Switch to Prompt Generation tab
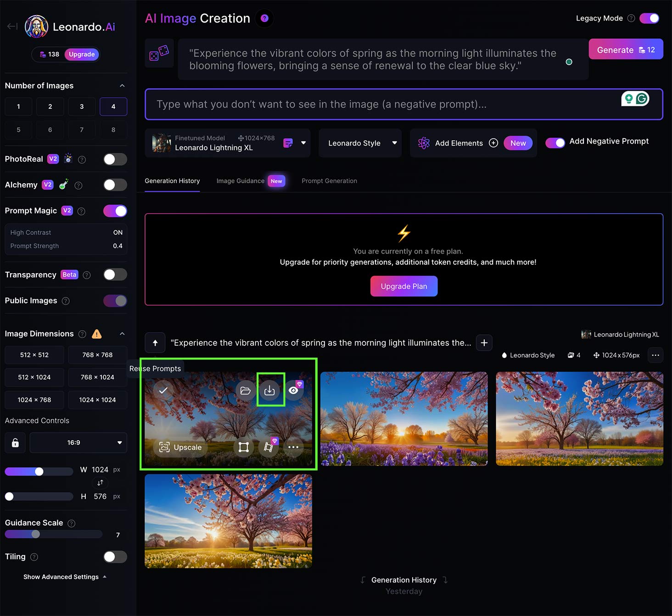Screen dimensions: 672x616 (x=329, y=181)
